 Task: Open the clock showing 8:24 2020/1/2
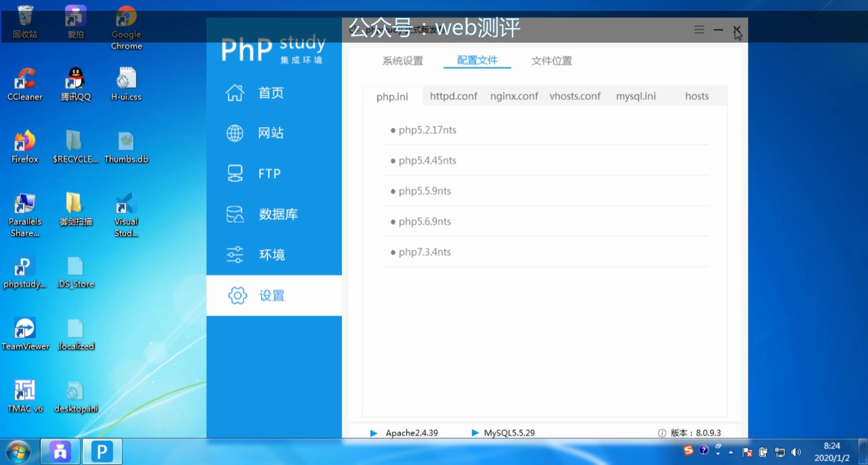pyautogui.click(x=832, y=452)
